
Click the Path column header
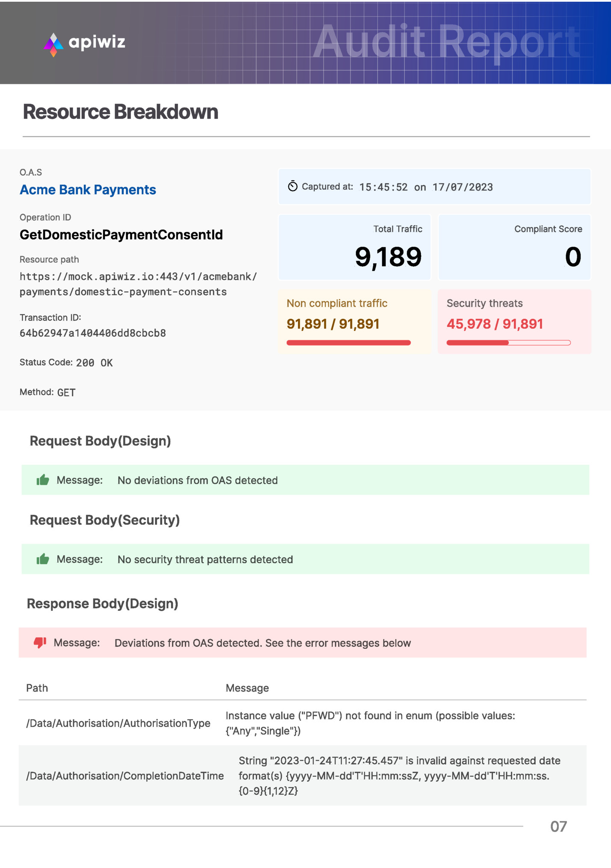tap(37, 688)
